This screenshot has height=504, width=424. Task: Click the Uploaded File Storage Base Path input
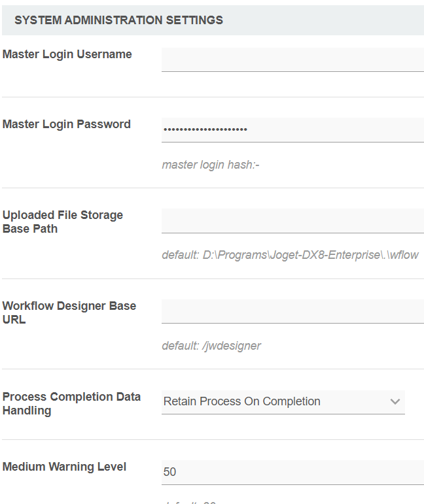(292, 220)
